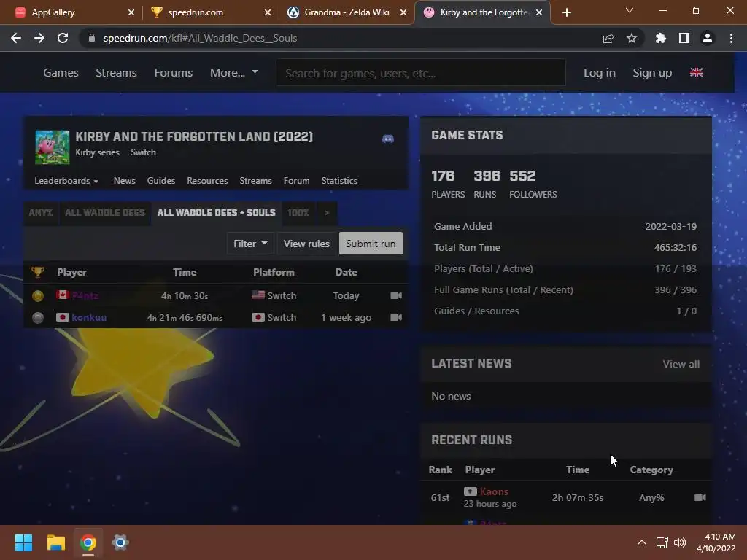Close the Grandma - Zelda Wiki tab
This screenshot has width=747, height=560.
403,12
